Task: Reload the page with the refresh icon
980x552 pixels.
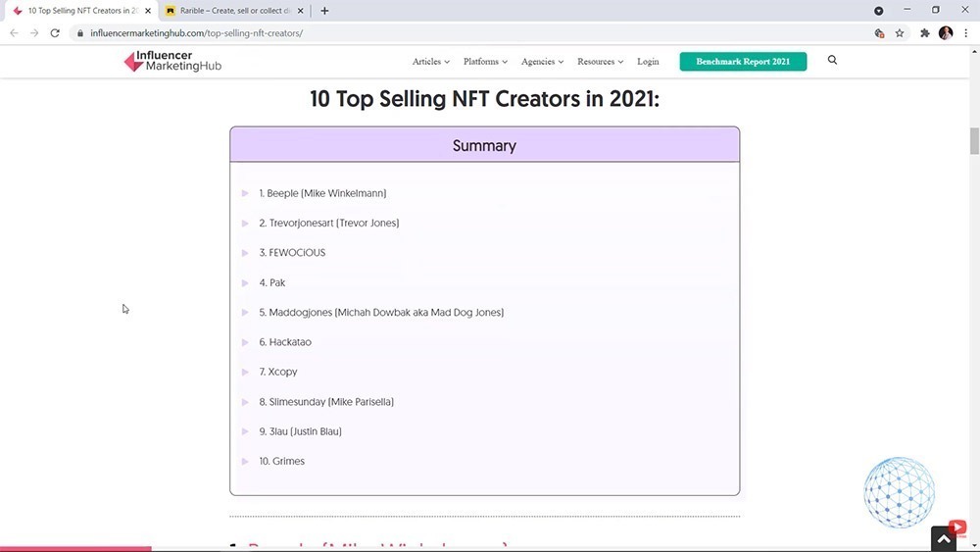Action: click(x=55, y=33)
